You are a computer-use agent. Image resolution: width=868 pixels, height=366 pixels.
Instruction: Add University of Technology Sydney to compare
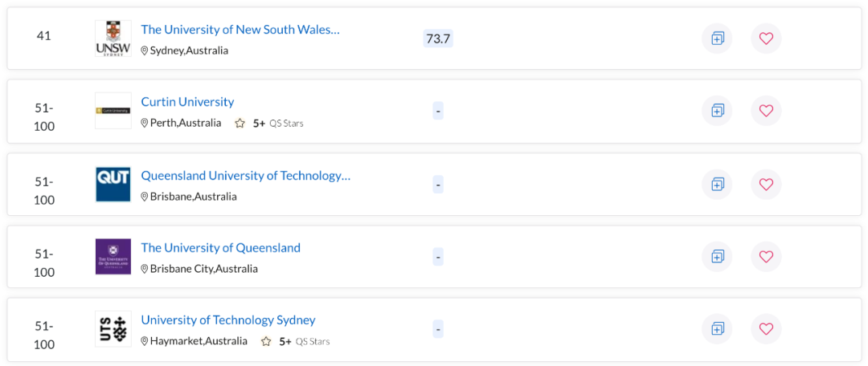tap(717, 329)
